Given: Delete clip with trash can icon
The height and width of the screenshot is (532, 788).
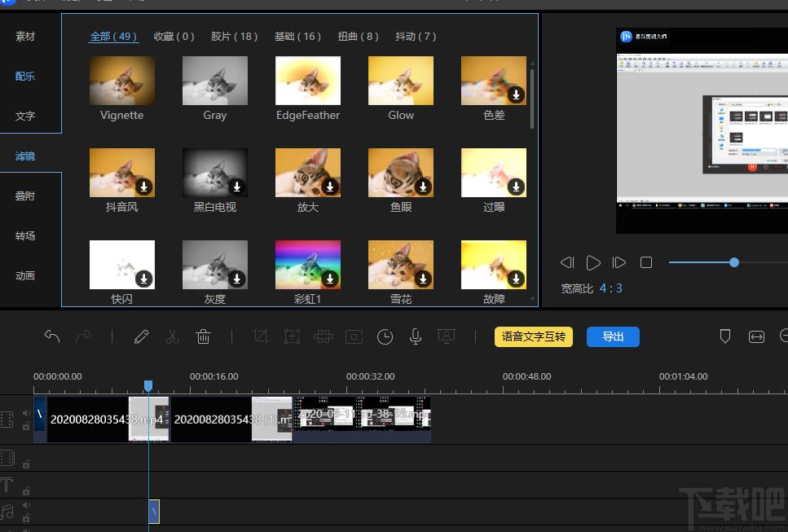Looking at the screenshot, I should (203, 336).
